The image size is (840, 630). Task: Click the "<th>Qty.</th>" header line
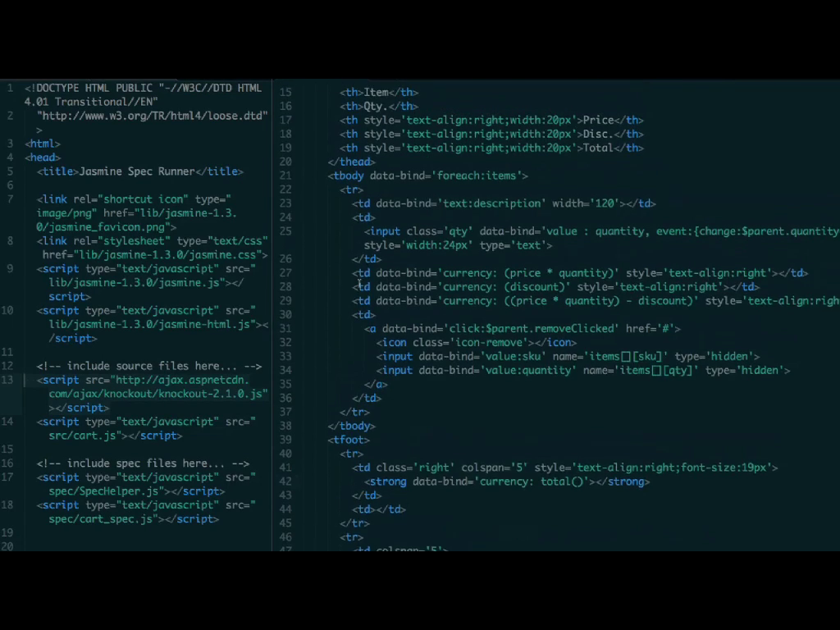click(x=379, y=107)
